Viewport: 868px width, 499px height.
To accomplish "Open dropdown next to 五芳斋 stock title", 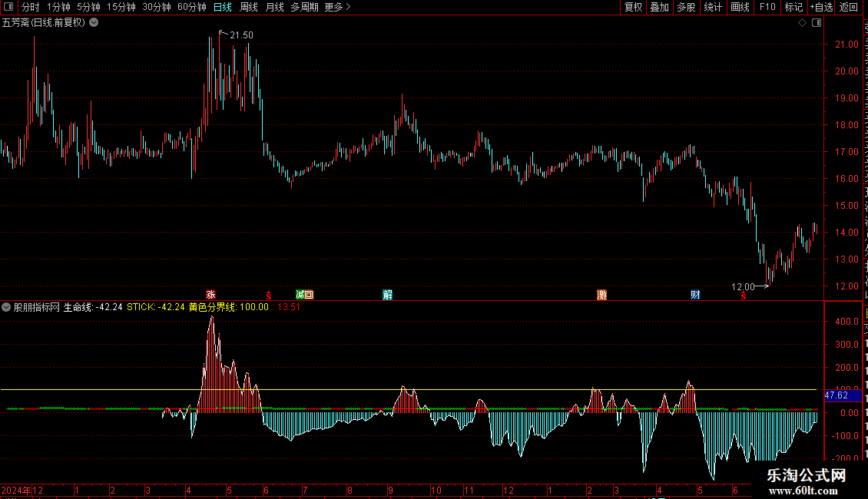I will click(94, 23).
